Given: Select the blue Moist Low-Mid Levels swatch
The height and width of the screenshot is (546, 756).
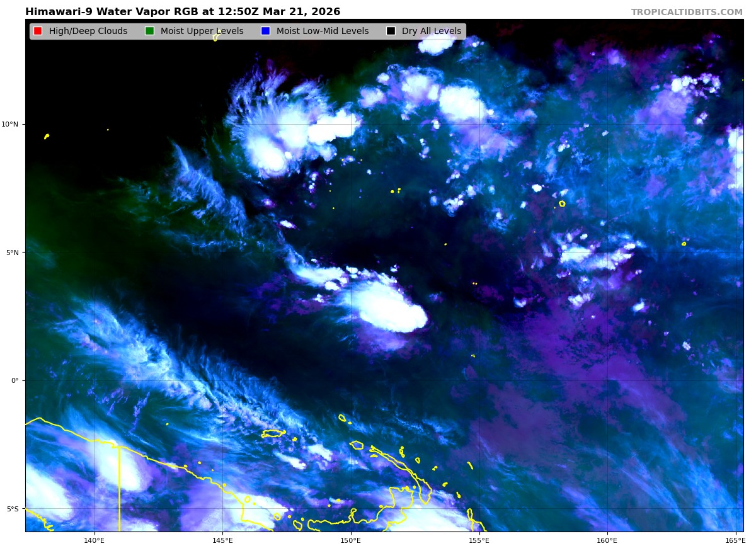Looking at the screenshot, I should point(265,31).
